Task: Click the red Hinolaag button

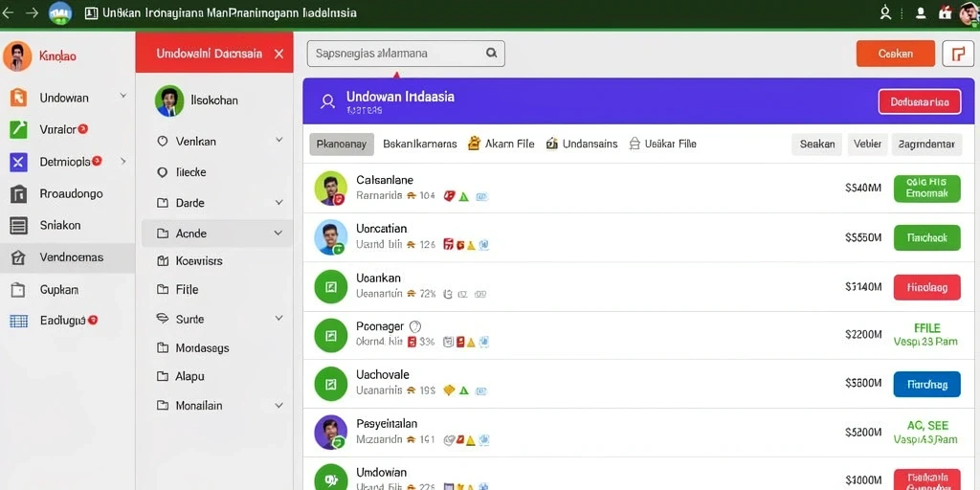Action: click(x=926, y=287)
